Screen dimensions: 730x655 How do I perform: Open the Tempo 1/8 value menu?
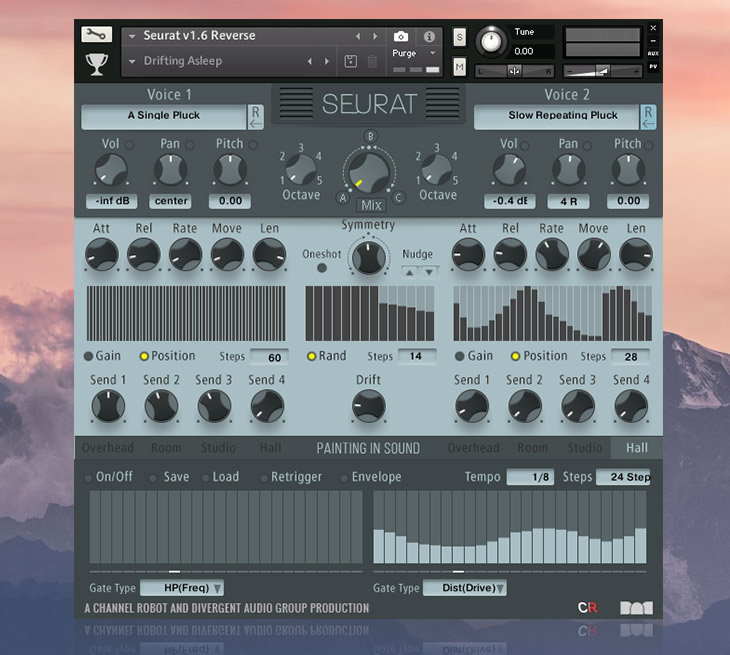click(530, 477)
